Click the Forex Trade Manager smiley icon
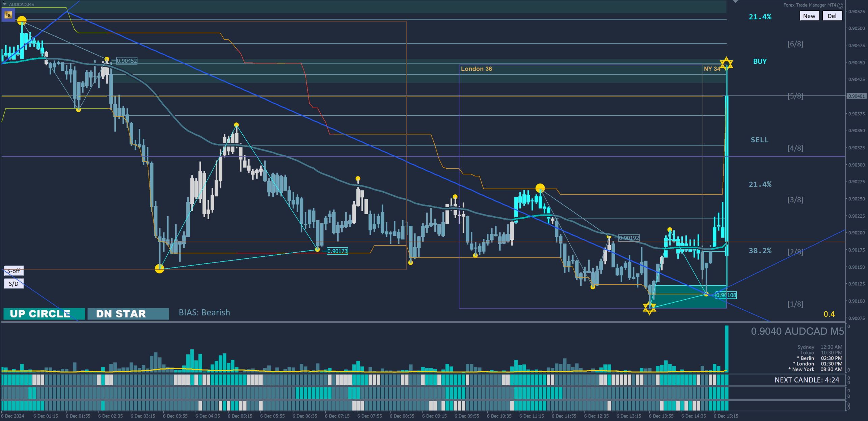 (840, 5)
